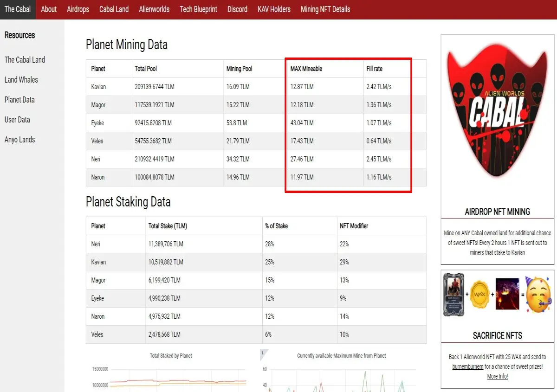Image resolution: width=557 pixels, height=392 pixels.
Task: Click the Total Pool column header
Action: [x=146, y=69]
